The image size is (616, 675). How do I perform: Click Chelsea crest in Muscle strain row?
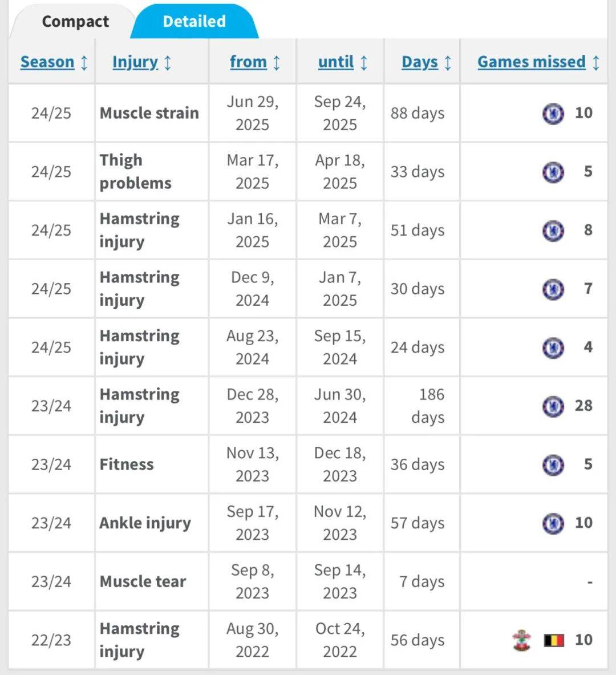(553, 114)
